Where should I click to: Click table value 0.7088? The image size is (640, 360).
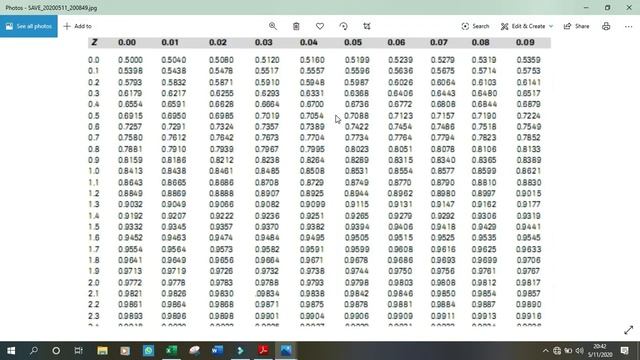pos(356,116)
